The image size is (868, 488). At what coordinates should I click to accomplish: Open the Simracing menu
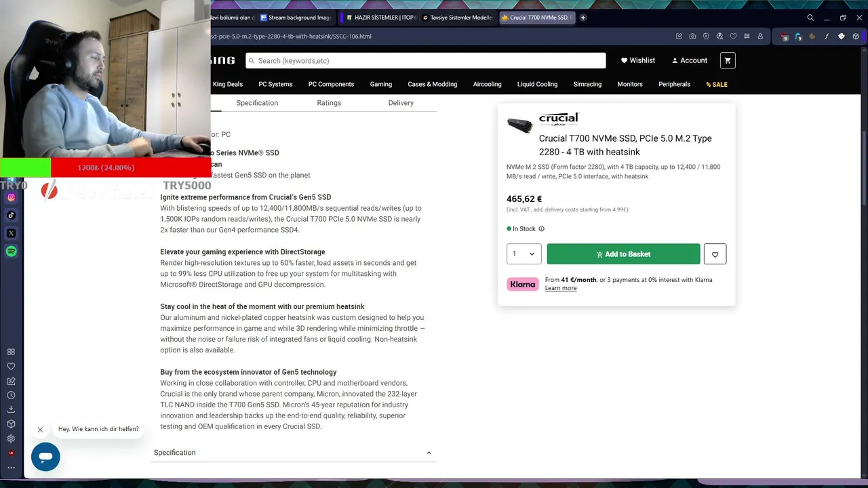point(587,84)
